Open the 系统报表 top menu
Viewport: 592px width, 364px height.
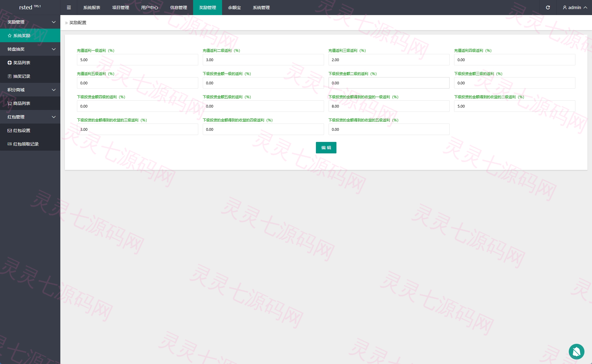[92, 8]
